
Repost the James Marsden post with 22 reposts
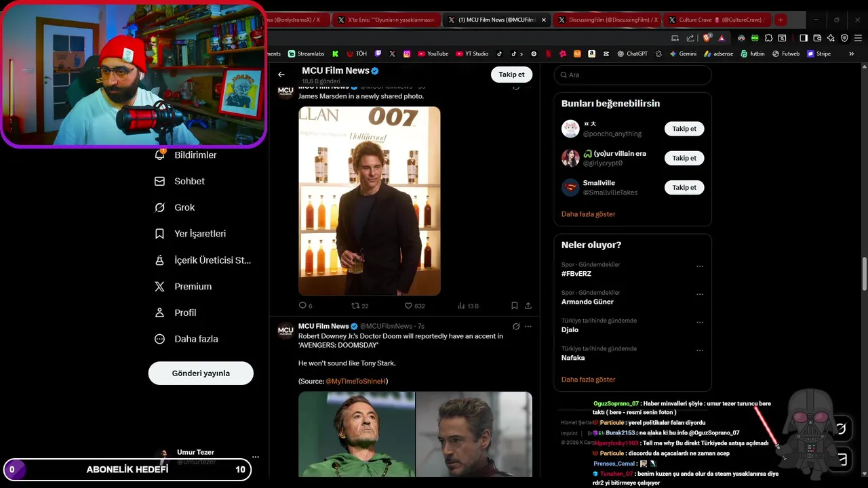[359, 306]
